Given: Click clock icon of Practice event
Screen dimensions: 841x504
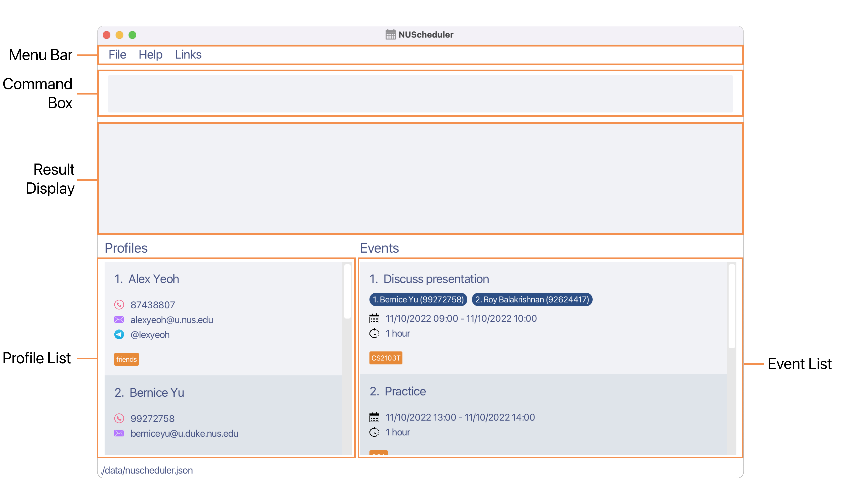Looking at the screenshot, I should coord(374,432).
